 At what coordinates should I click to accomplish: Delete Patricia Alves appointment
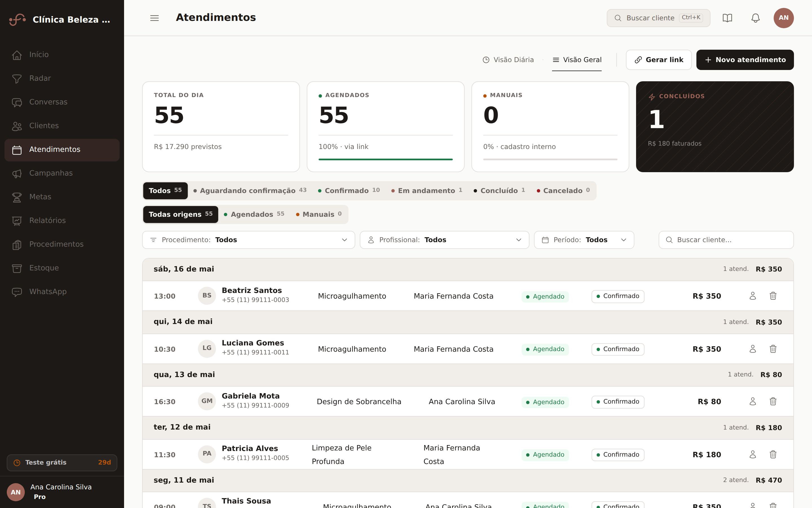point(773,454)
